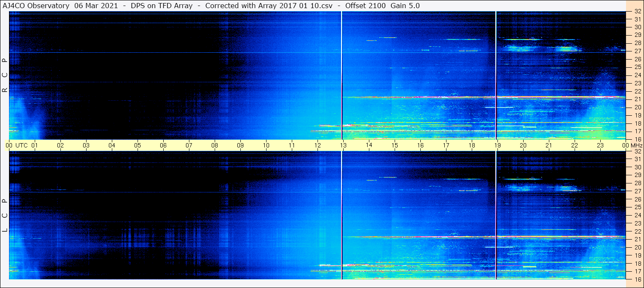
Task: Select the 16 MHz label of LCP panel
Action: click(638, 279)
